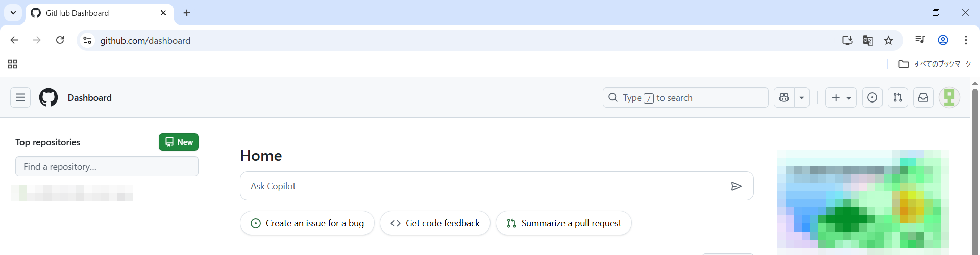Open the browser tab search chevron
Viewport: 980px width, 255px height.
[13, 13]
